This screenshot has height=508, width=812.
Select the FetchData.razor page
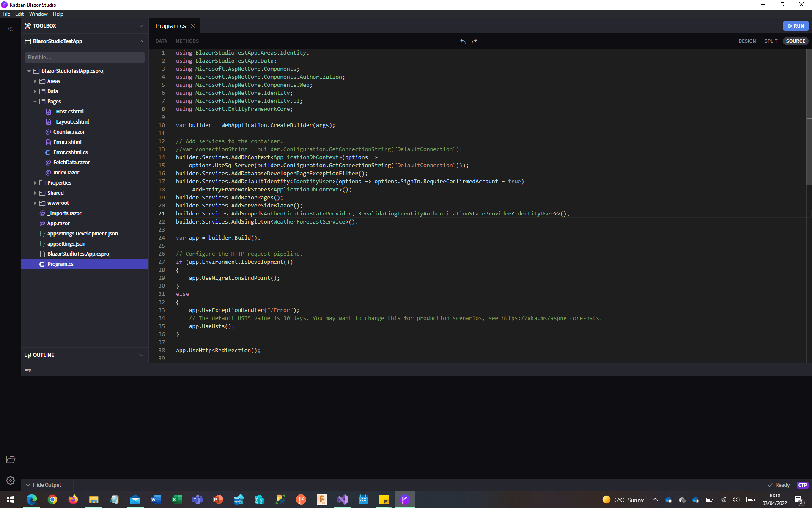71,162
